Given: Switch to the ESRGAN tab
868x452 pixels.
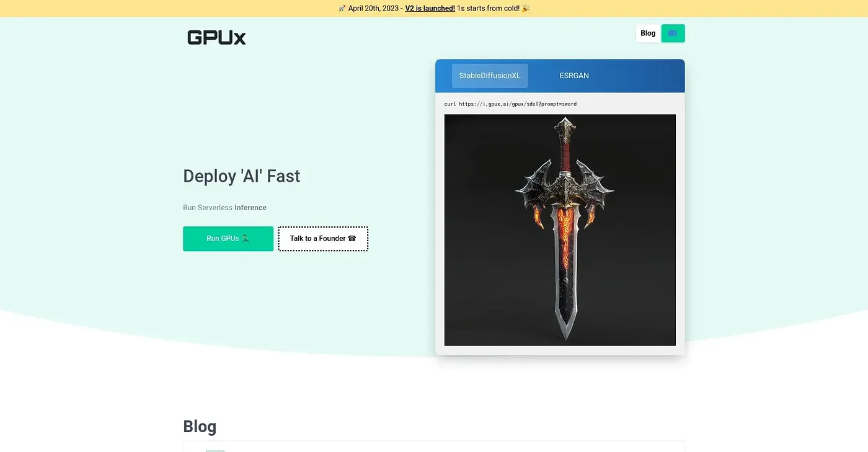Looking at the screenshot, I should (574, 76).
